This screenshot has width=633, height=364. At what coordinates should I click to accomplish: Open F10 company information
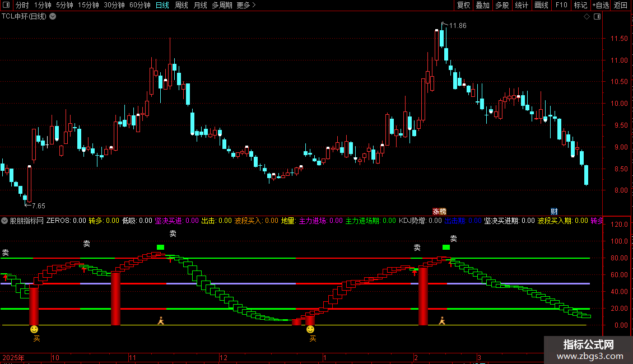(x=561, y=5)
